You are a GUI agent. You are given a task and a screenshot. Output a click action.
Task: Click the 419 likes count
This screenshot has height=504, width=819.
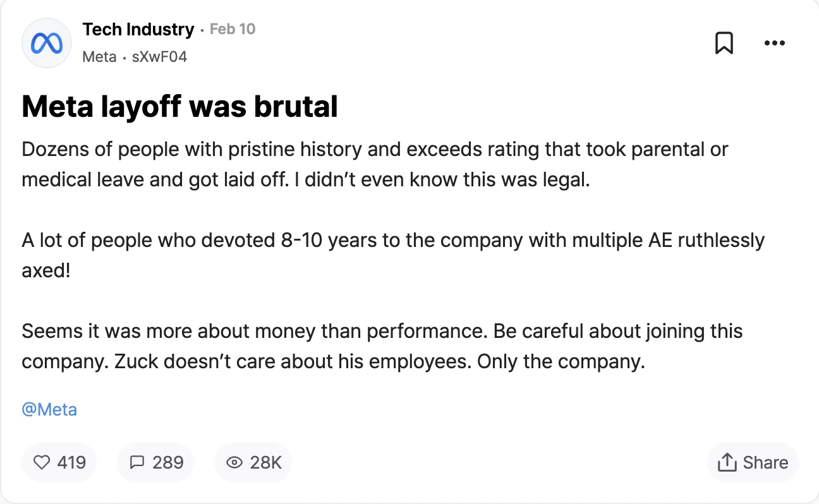71,462
